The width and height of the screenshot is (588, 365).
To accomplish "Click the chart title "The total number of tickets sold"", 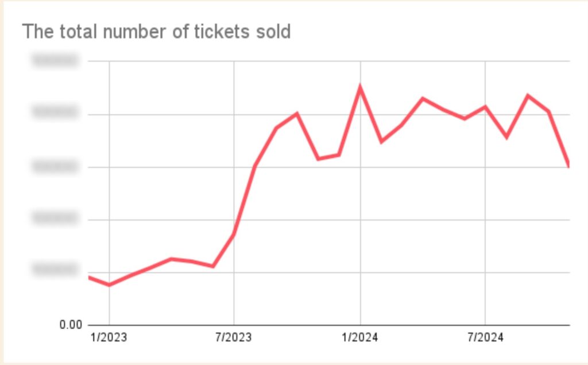I will [156, 32].
